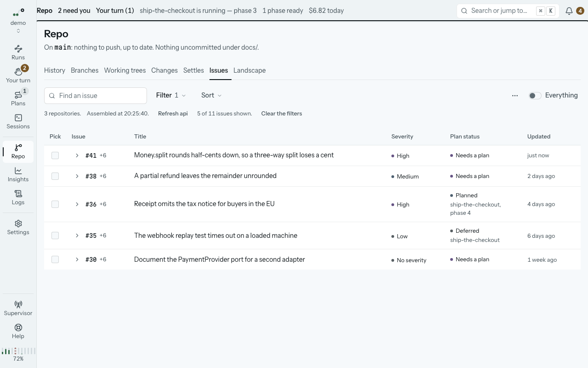
Task: Go to Plans in sidebar
Action: [18, 98]
